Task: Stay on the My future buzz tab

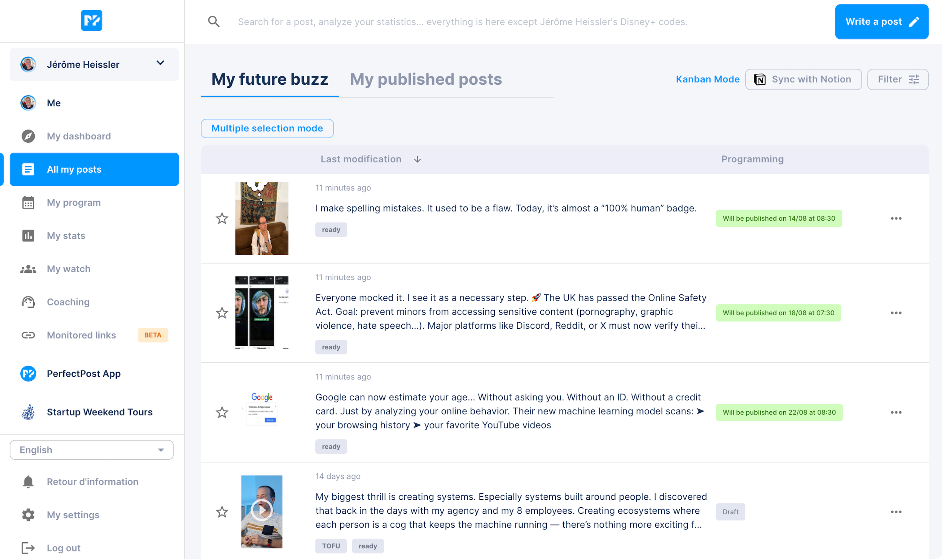Action: tap(269, 79)
